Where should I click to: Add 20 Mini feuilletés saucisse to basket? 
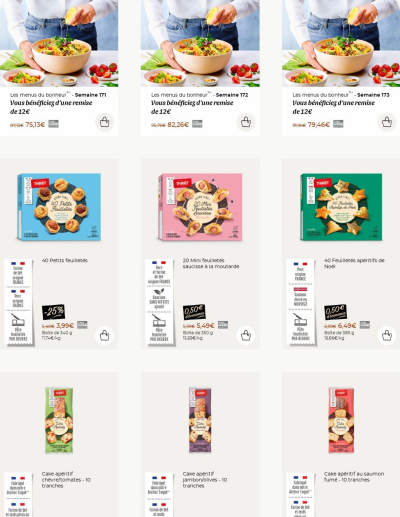(x=246, y=335)
